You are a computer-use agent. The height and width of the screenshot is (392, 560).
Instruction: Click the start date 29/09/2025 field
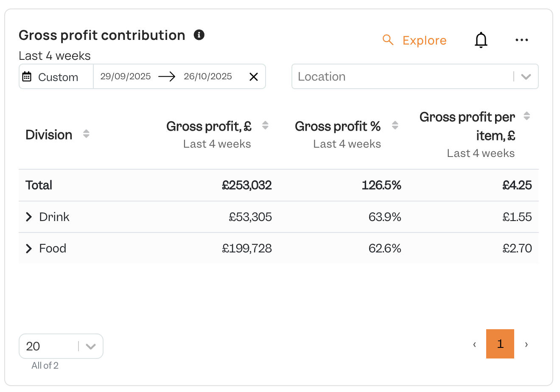coord(126,76)
